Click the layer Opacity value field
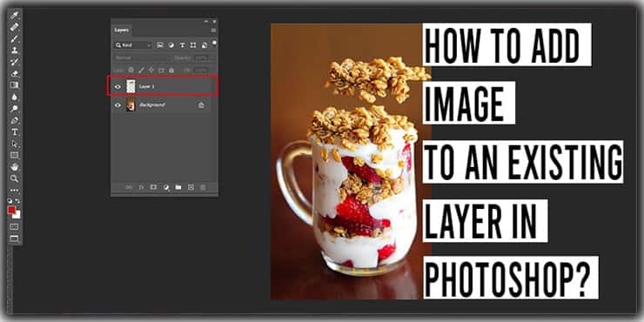This screenshot has height=322, width=644. pos(201,58)
